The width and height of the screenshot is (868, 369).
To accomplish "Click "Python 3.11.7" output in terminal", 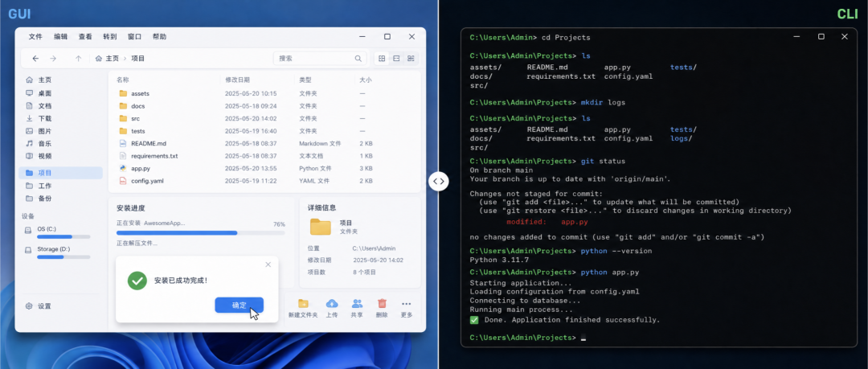I will [497, 260].
